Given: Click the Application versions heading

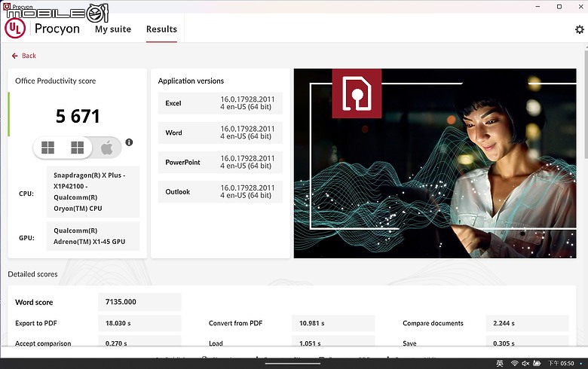Looking at the screenshot, I should click(x=191, y=81).
